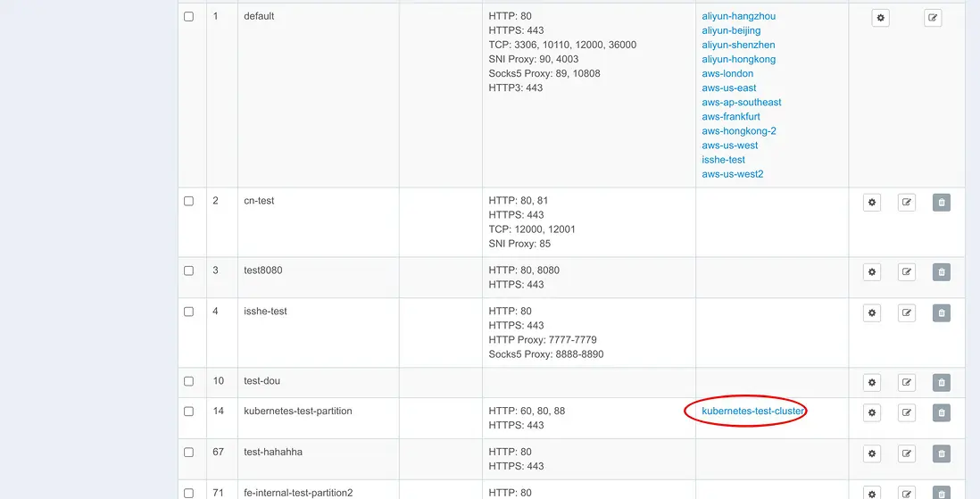Image resolution: width=980 pixels, height=499 pixels.
Task: Open the kubernetes-test-cluster link
Action: coord(752,412)
